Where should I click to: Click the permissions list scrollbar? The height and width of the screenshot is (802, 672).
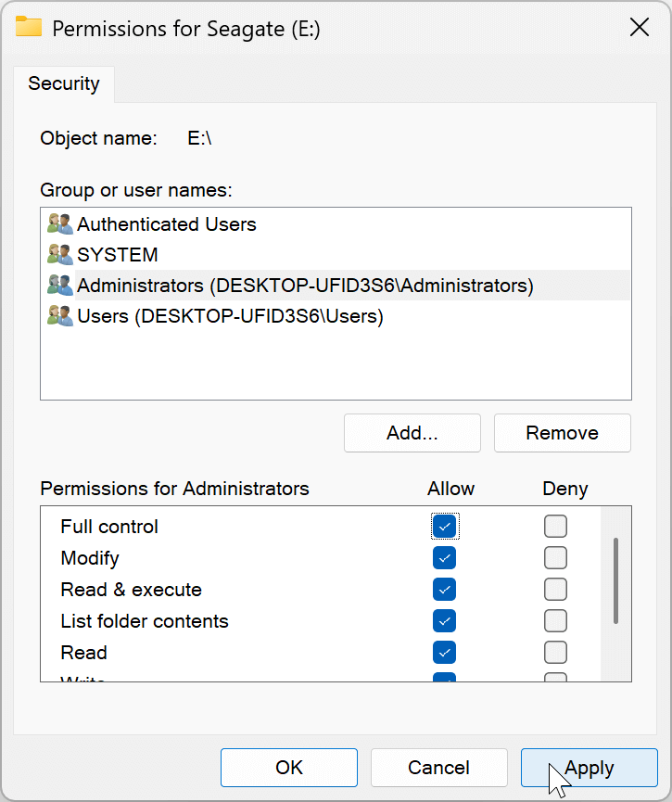(x=615, y=579)
